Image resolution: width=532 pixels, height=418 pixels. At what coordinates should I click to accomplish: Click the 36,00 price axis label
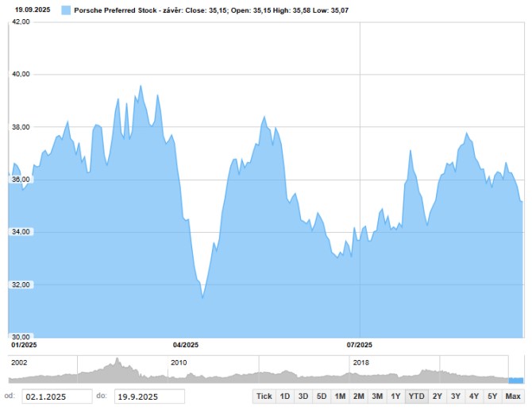click(x=21, y=180)
